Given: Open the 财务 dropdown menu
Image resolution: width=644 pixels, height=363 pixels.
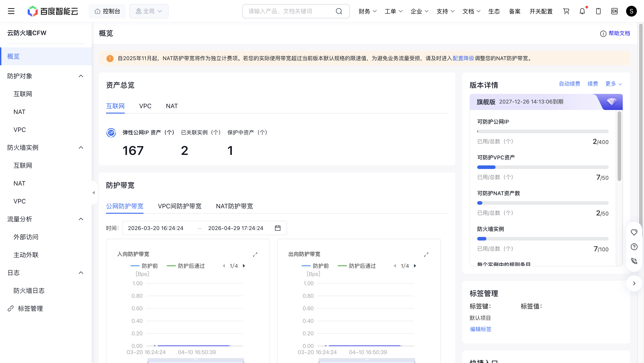Looking at the screenshot, I should (x=367, y=11).
